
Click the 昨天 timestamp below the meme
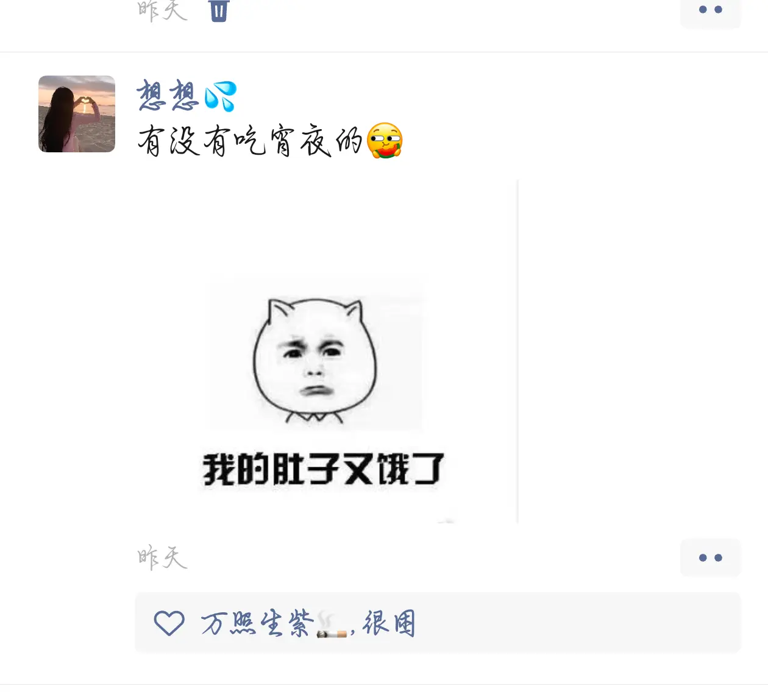pos(162,557)
